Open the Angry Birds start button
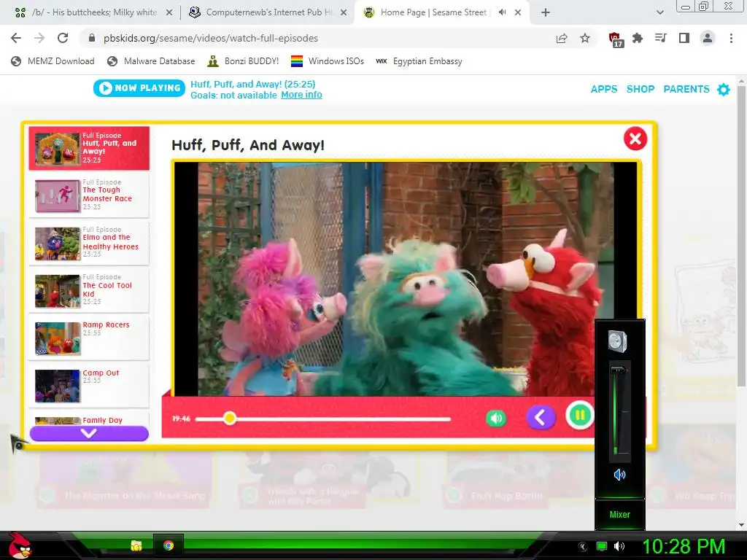This screenshot has width=747, height=560. [x=20, y=545]
